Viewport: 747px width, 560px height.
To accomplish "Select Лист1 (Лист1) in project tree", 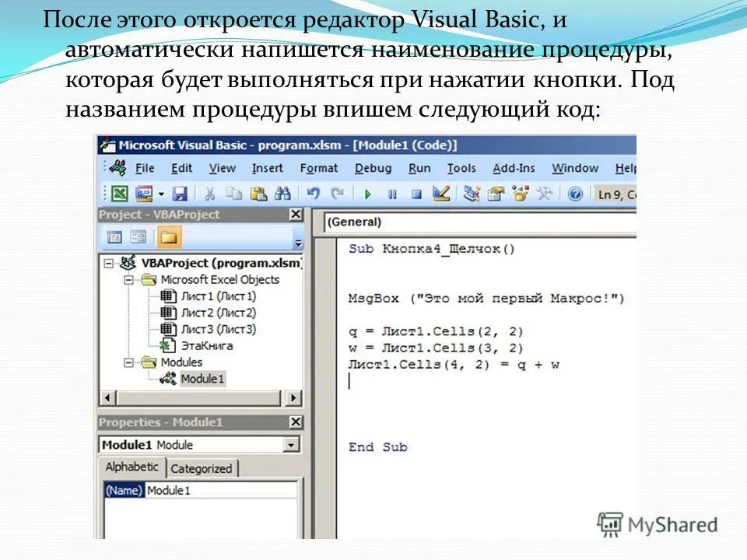I will tap(219, 296).
